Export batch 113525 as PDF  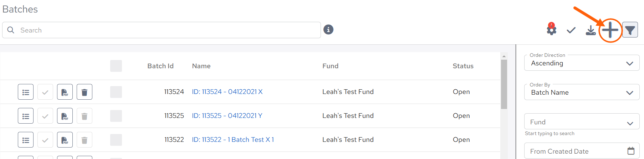[x=65, y=116]
